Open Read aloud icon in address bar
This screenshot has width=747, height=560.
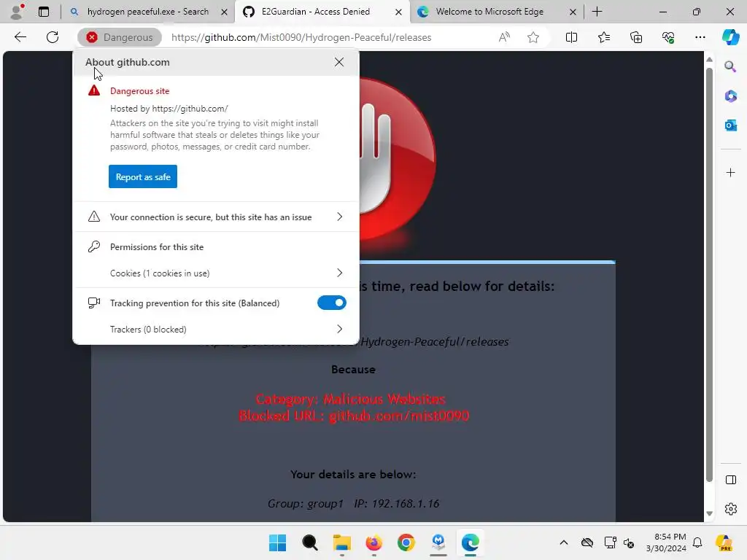click(x=504, y=37)
